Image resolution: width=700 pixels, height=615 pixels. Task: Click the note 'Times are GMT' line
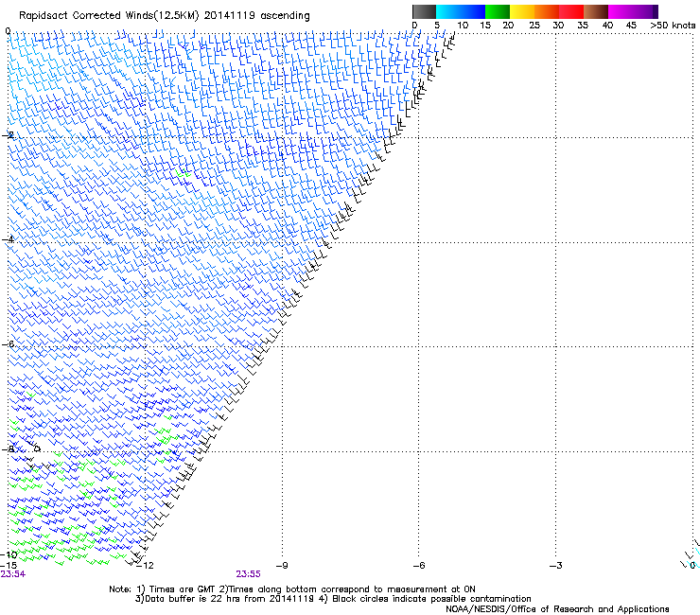pyautogui.click(x=292, y=589)
